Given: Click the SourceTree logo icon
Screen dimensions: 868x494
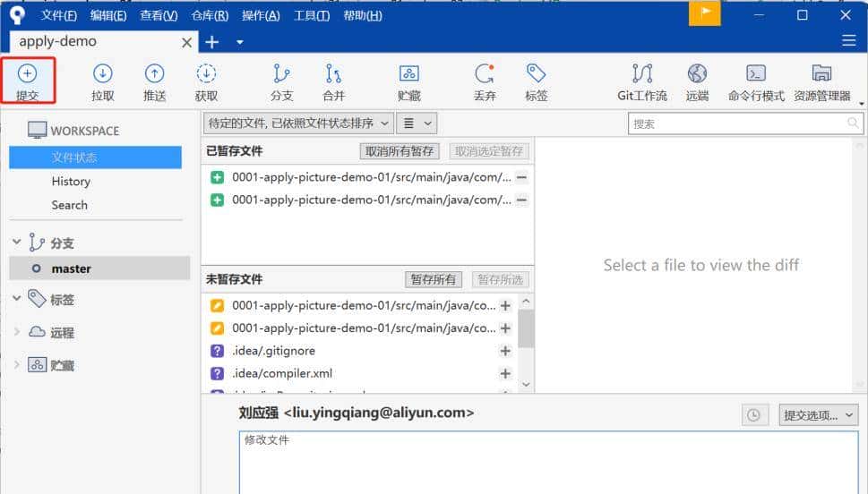Looking at the screenshot, I should pos(17,15).
